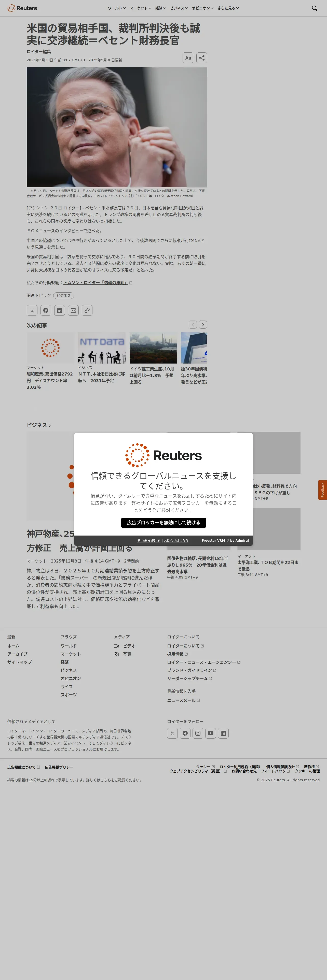Open the German factory article thumbnail

tap(153, 348)
